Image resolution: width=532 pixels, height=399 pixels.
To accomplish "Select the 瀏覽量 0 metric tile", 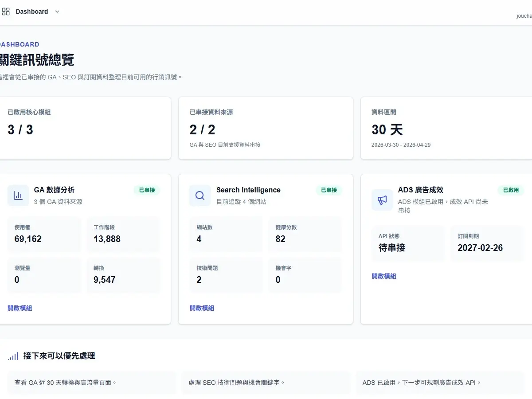I will coord(44,275).
